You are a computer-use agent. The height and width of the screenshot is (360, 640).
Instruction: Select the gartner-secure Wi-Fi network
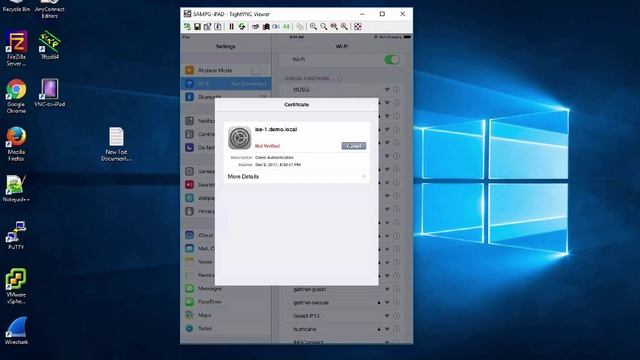click(342, 302)
